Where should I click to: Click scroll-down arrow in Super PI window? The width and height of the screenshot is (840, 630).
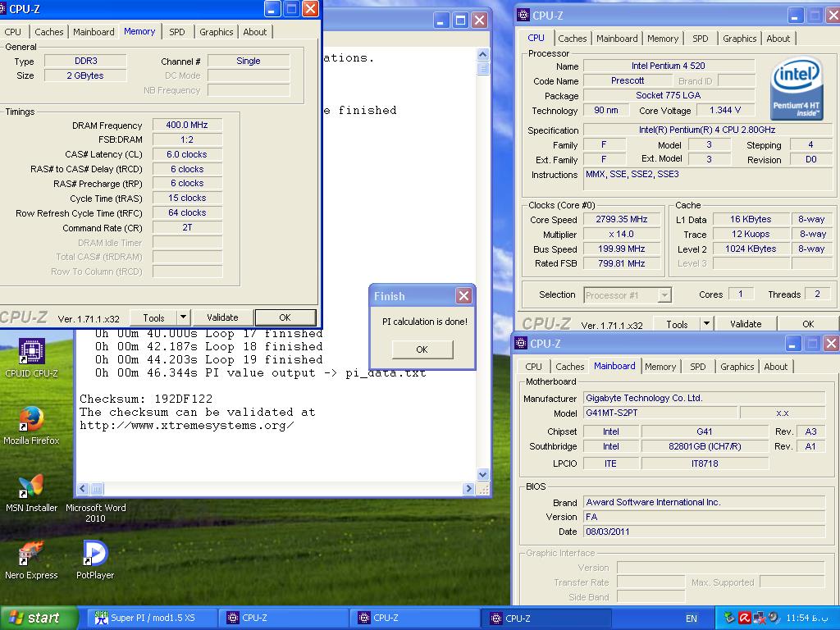482,474
